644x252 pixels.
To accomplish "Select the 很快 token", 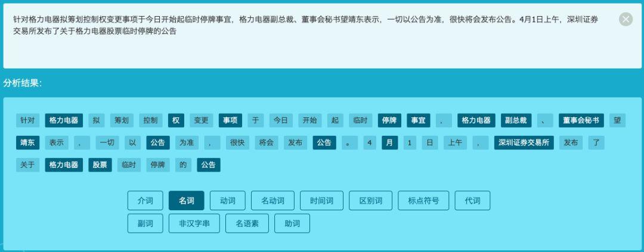I will pos(237,142).
